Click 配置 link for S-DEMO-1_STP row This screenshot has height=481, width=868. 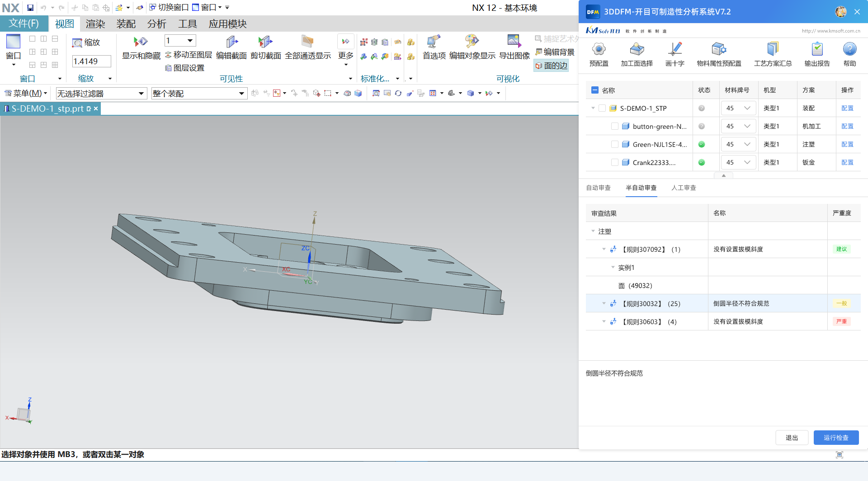click(847, 108)
